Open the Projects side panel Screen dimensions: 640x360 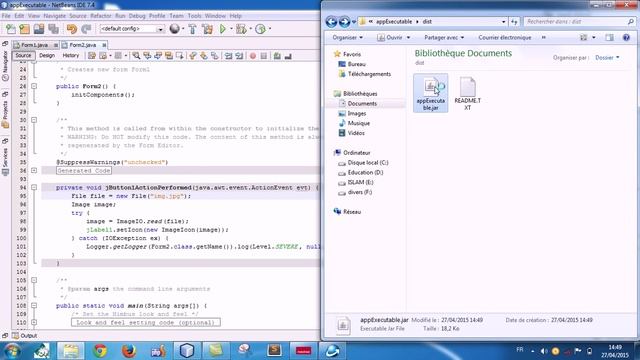[x=5, y=110]
